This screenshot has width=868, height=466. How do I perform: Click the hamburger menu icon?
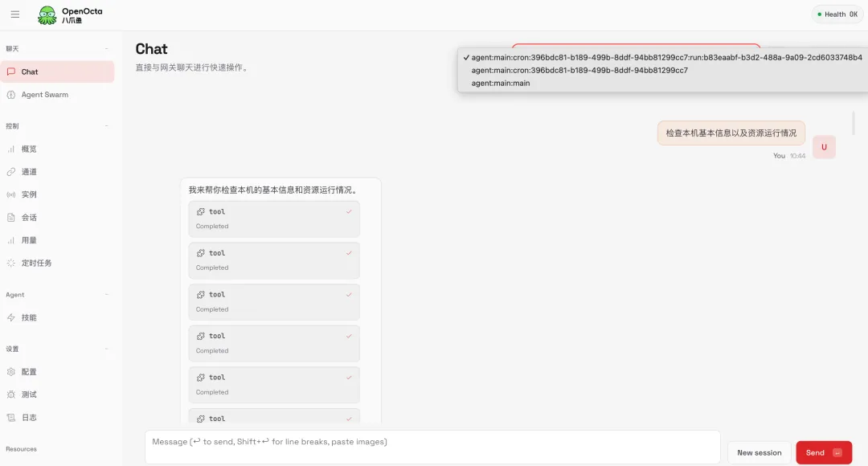click(x=15, y=14)
